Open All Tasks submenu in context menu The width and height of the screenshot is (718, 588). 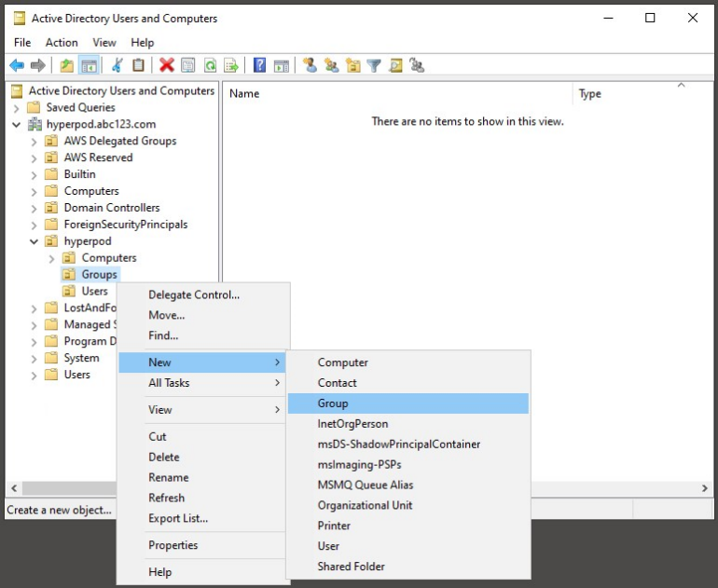[201, 383]
